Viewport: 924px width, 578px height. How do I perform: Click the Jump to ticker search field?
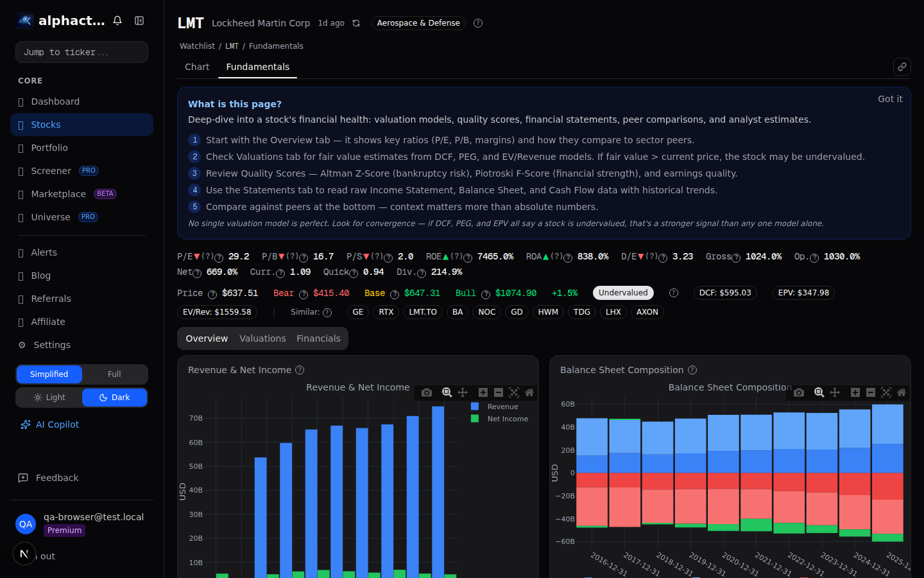tap(81, 52)
